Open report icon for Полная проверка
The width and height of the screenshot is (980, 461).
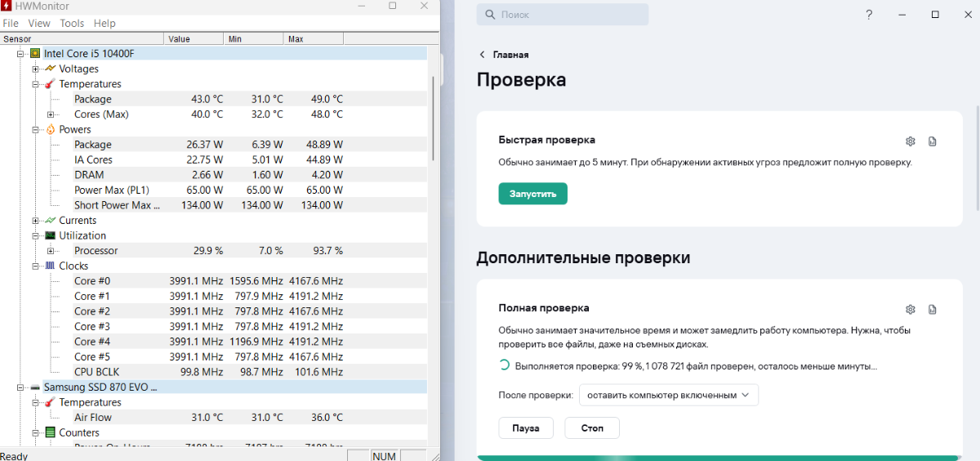click(x=933, y=309)
